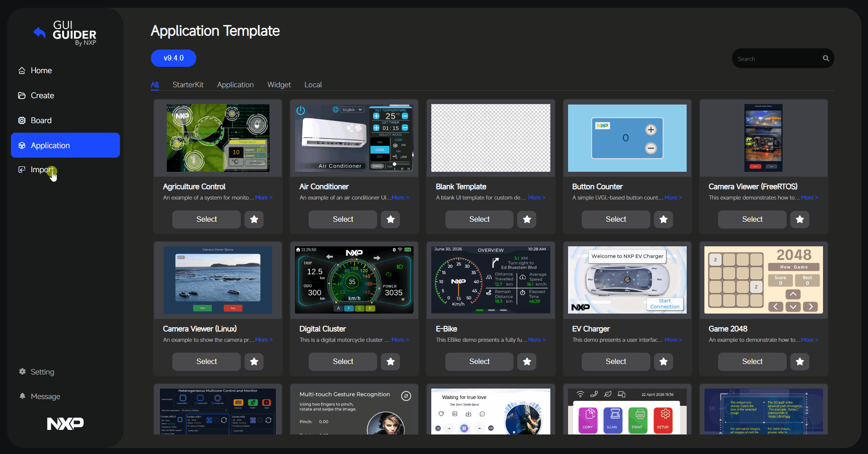The width and height of the screenshot is (868, 454).
Task: Select the Application sidebar item
Action: point(65,145)
